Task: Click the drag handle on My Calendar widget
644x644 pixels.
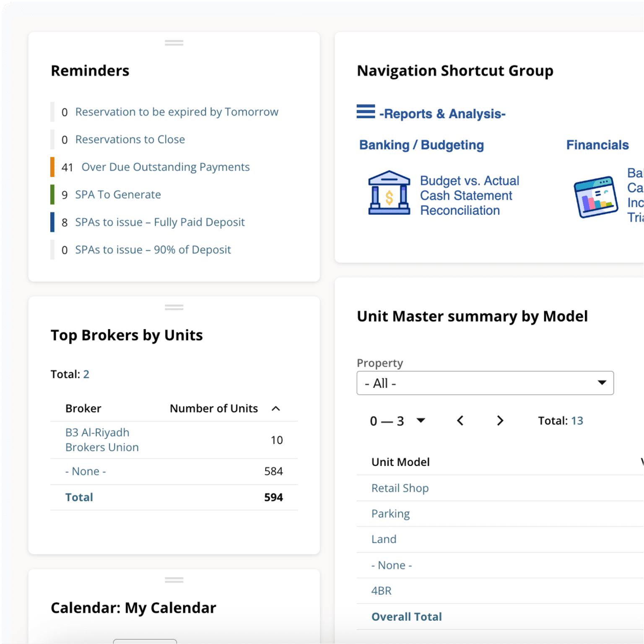Action: pyautogui.click(x=174, y=580)
